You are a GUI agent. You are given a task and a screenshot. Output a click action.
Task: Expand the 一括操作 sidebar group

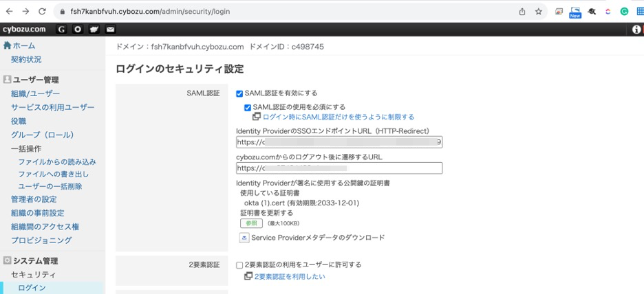tap(26, 148)
